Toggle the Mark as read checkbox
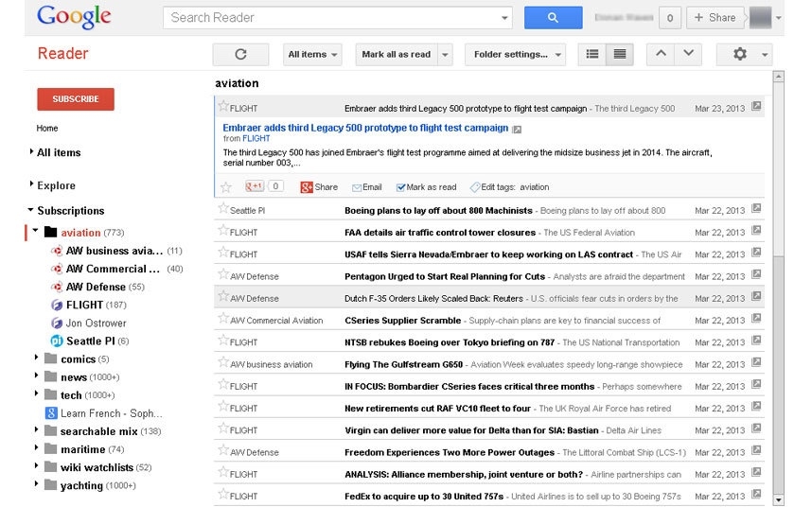The width and height of the screenshot is (812, 507). [401, 187]
